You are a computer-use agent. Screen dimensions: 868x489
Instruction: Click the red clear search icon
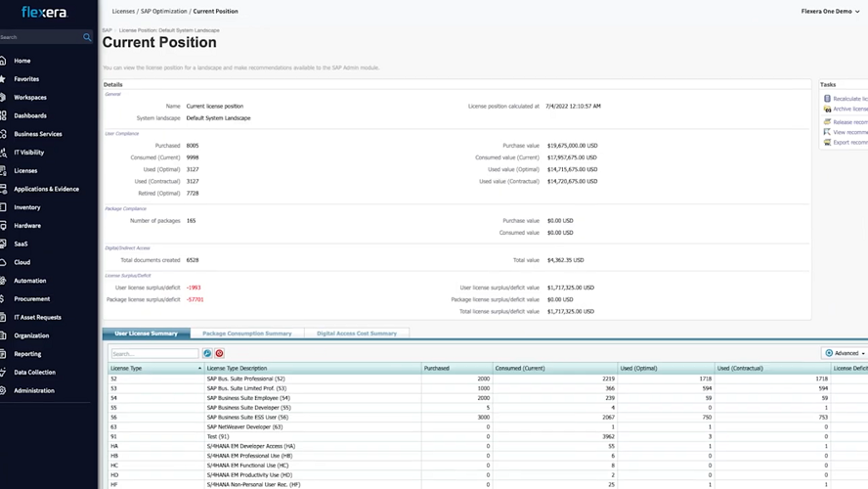pyautogui.click(x=219, y=353)
